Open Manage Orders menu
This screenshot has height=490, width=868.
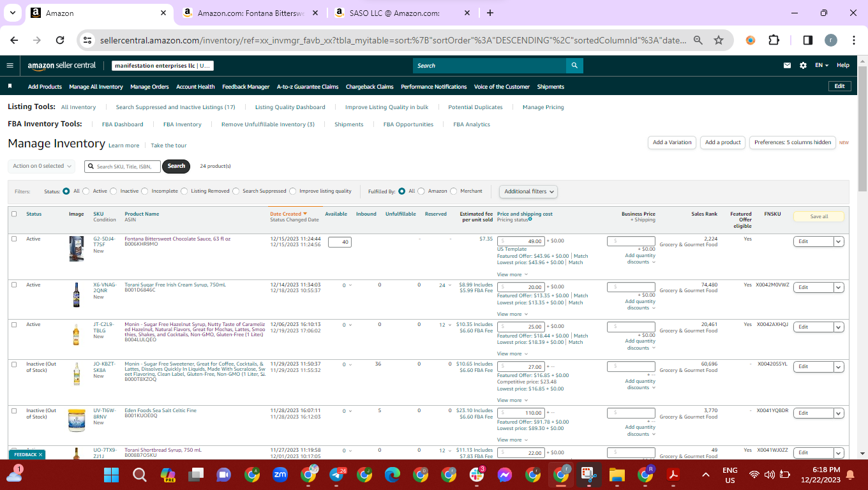click(x=149, y=87)
